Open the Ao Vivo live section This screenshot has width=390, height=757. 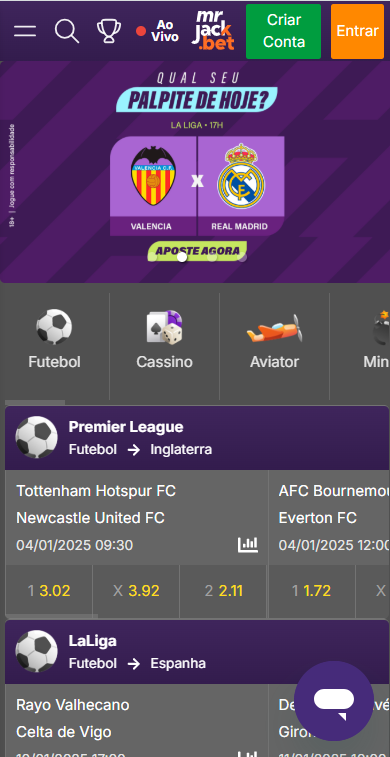(157, 31)
